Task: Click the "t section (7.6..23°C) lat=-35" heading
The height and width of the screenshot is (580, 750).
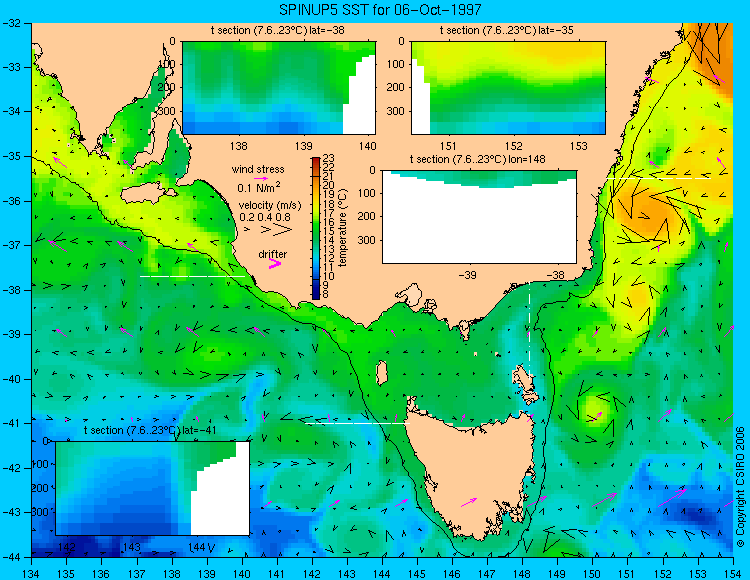Action: (507, 31)
